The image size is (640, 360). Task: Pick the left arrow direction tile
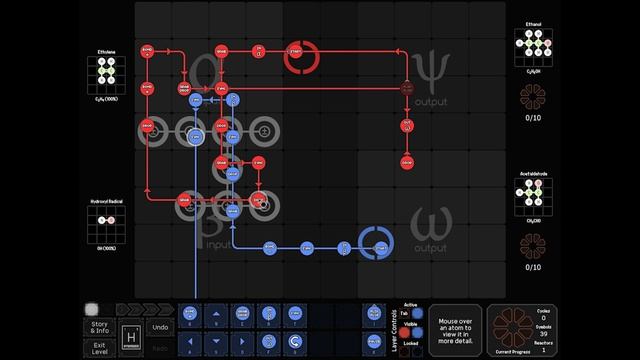click(x=190, y=343)
